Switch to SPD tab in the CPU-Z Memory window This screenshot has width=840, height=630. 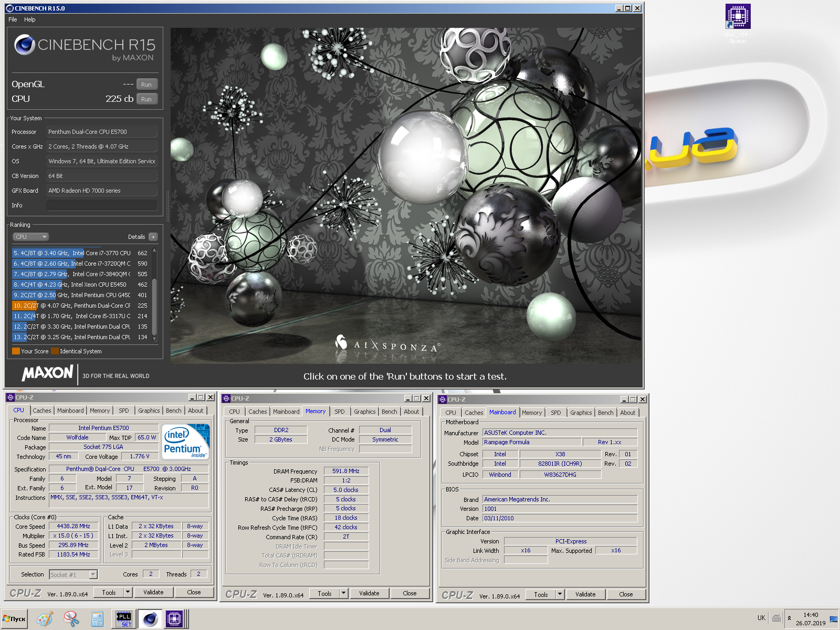(x=340, y=412)
